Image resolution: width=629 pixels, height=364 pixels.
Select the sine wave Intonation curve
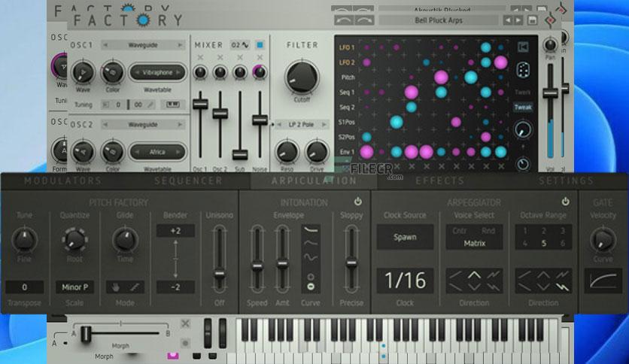click(311, 257)
